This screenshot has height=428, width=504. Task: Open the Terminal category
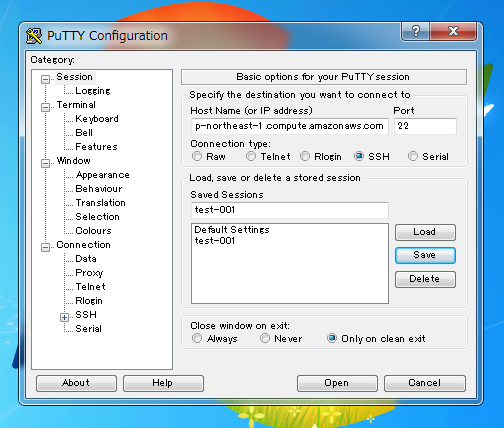[76, 105]
